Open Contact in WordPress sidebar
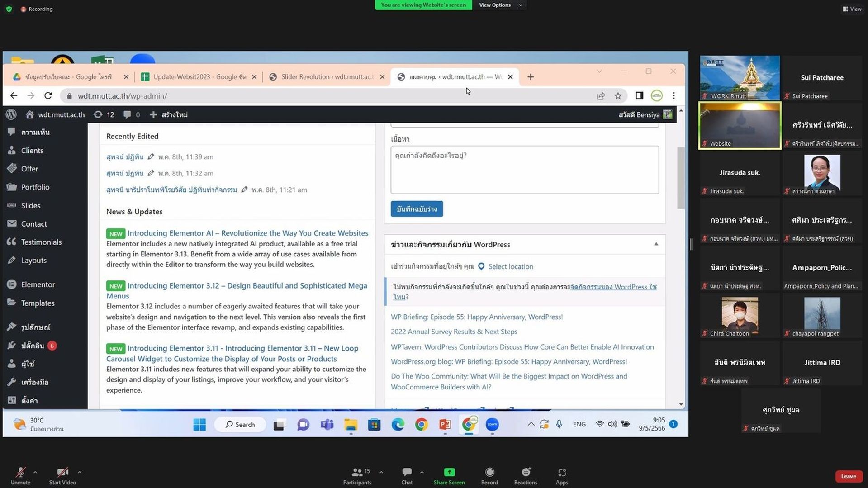 coord(34,223)
